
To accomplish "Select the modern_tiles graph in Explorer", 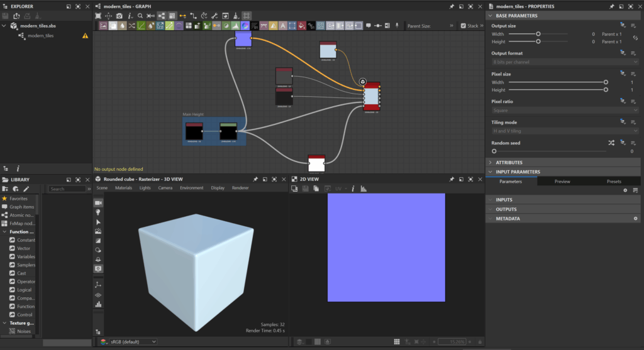I will [x=41, y=36].
